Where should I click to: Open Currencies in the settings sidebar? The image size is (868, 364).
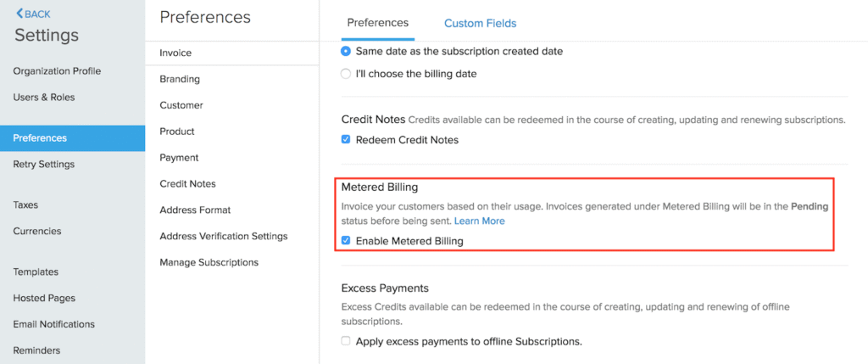[x=37, y=231]
